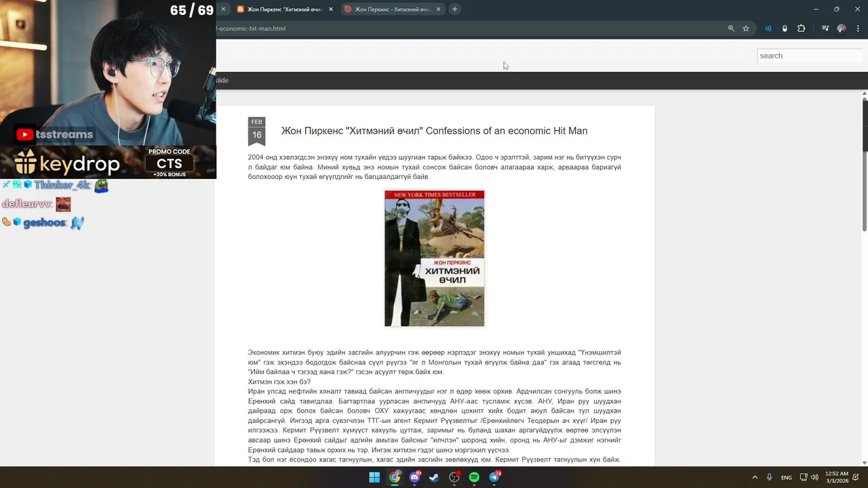Open the Extensions puzzle-piece menu
The width and height of the screenshot is (868, 488).
pyautogui.click(x=801, y=28)
